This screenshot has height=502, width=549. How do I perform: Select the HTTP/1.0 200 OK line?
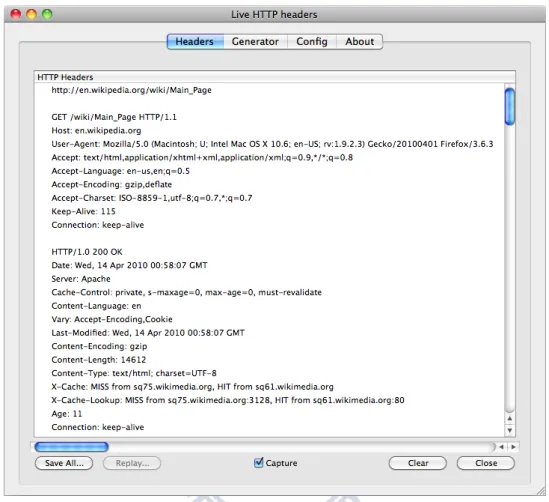[87, 252]
